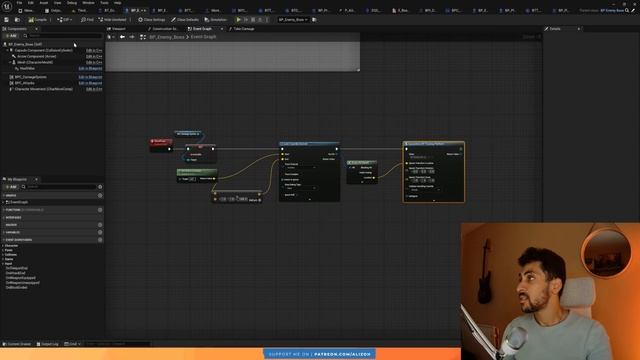Open the File menu
This screenshot has height=360, width=640.
pyautogui.click(x=19, y=3)
